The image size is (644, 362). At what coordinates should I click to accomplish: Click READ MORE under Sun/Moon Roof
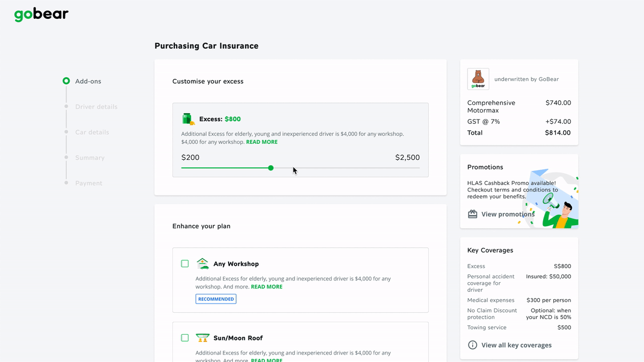[x=267, y=360]
